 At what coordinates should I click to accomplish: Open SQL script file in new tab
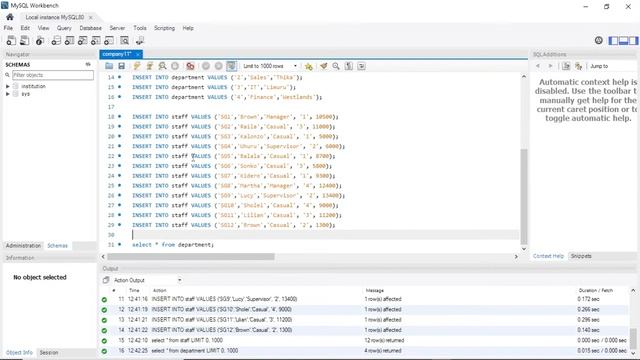24,40
